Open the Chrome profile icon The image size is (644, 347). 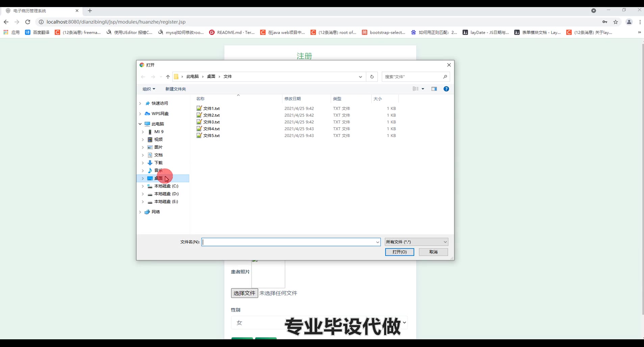point(629,22)
